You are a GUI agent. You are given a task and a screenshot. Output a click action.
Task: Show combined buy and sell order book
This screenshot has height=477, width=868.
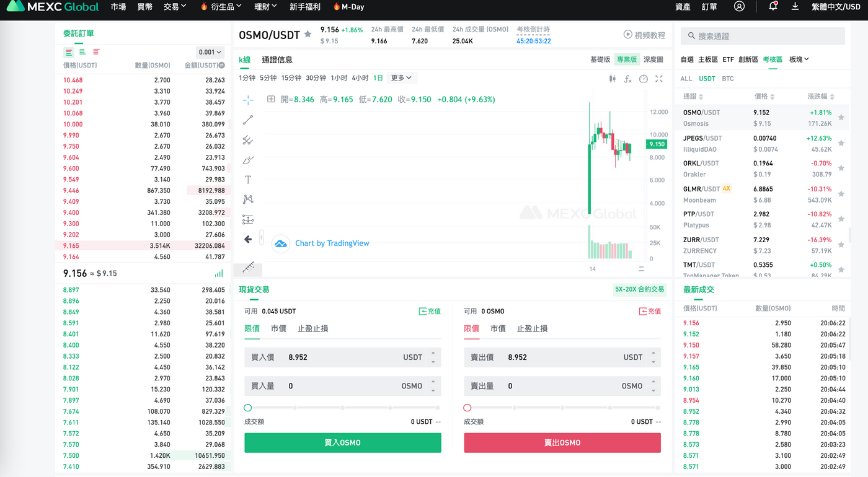tap(69, 53)
